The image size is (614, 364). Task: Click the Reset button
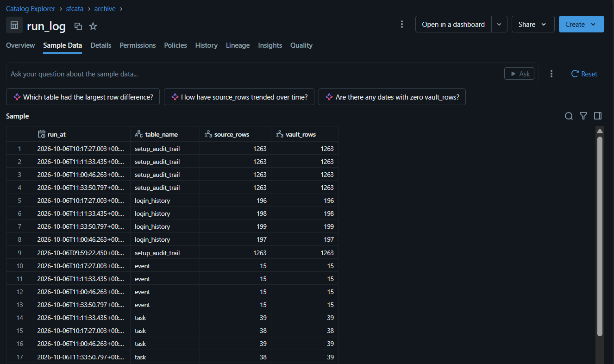point(584,74)
